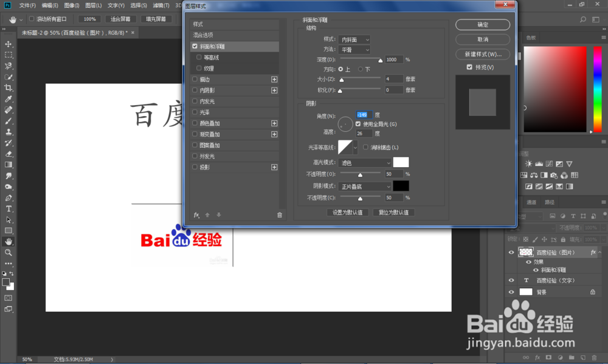
Task: Click delete layer trash icon in Layers panel
Action: [x=594, y=357]
